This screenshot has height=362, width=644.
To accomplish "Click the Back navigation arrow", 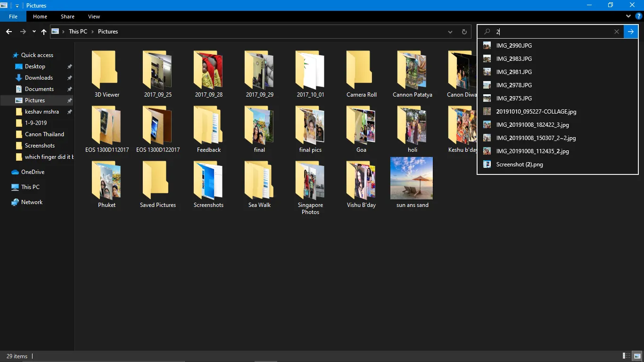I will coord(9,32).
